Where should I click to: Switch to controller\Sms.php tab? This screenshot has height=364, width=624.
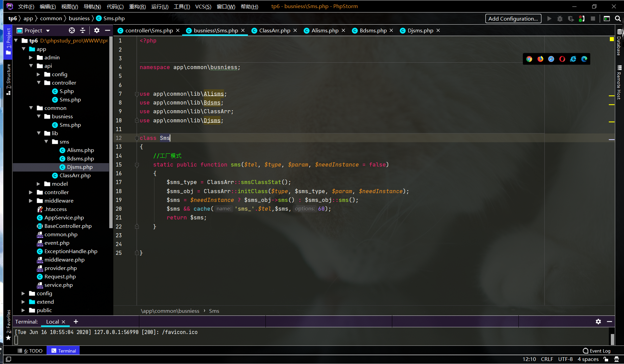149,30
